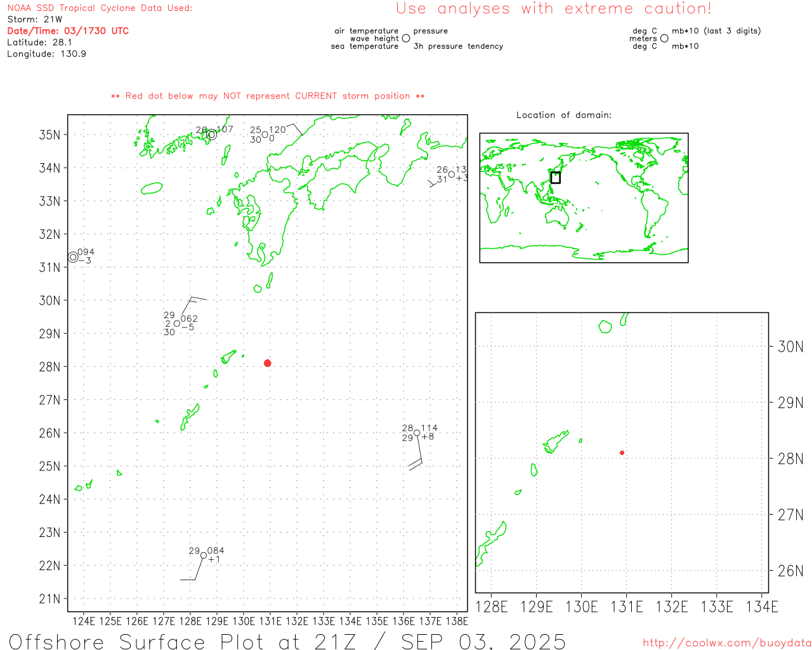Click 'sea temperature' legend label
The image size is (812, 650).
point(365,46)
